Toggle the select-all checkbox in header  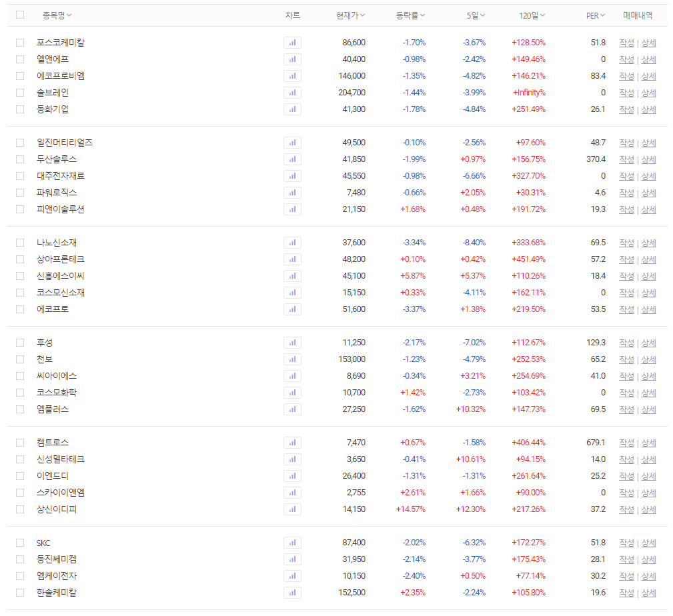[20, 15]
